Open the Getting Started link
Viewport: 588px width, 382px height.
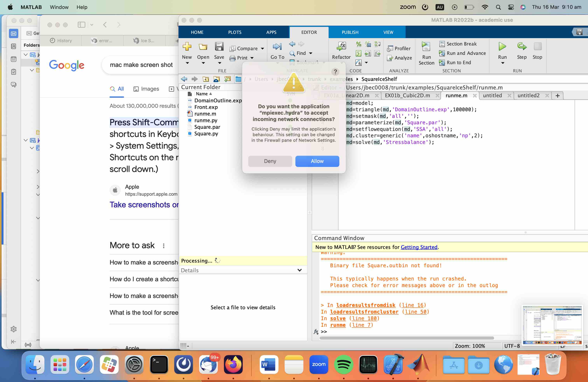point(419,247)
